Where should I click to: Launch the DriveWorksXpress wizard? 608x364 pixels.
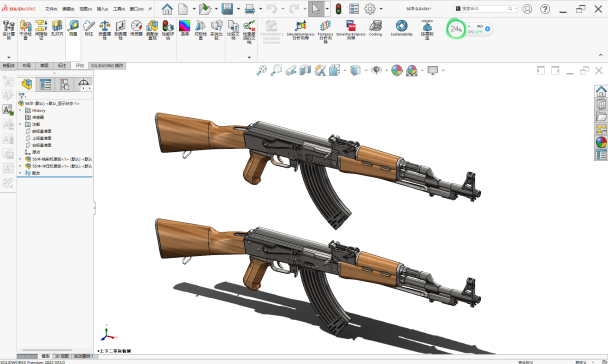[351, 30]
